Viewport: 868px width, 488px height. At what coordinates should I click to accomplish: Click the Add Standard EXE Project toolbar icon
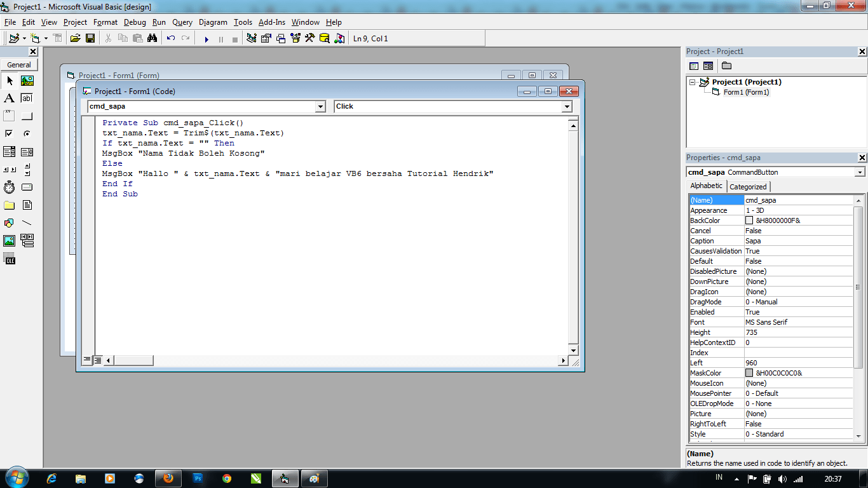pyautogui.click(x=14, y=39)
